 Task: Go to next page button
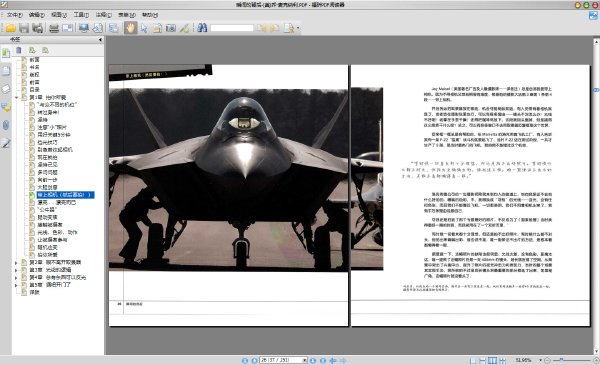(x=313, y=360)
